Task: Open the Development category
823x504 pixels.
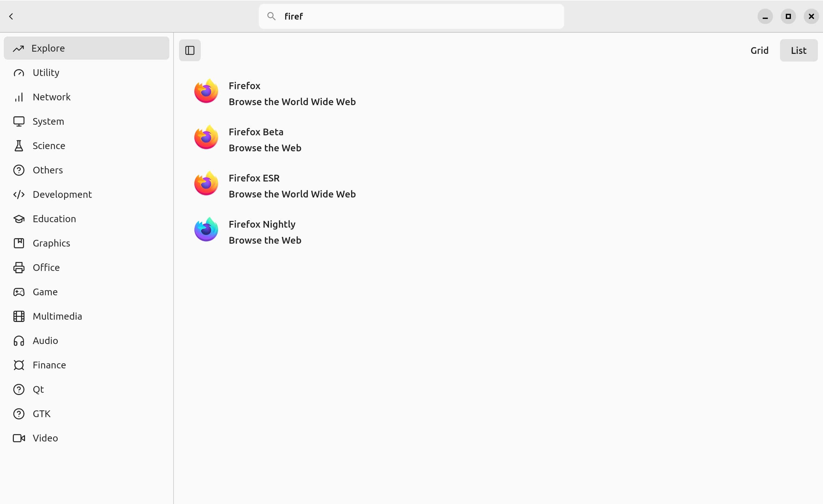Action: 62,195
